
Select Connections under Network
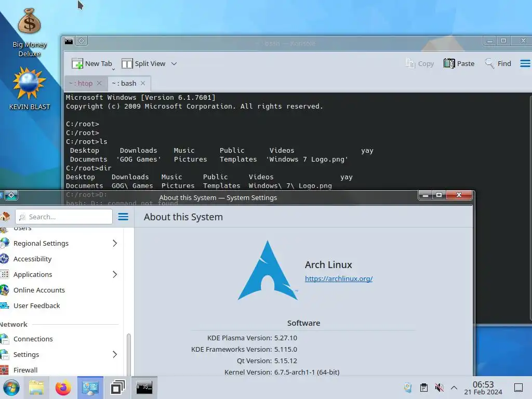click(60, 339)
